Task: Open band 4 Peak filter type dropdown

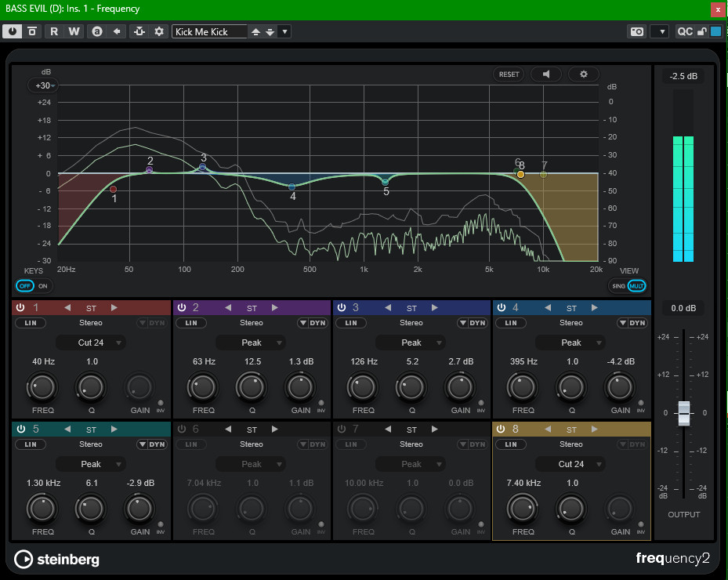Action: (x=571, y=343)
